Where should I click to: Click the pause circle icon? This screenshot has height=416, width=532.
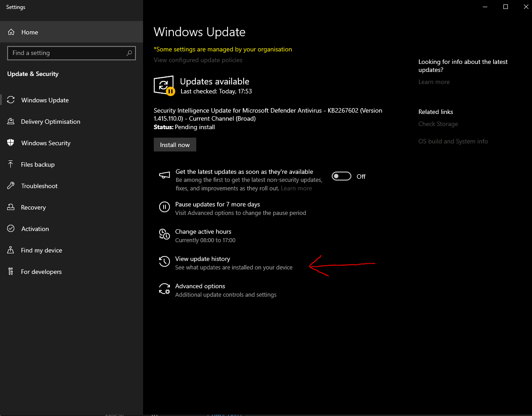(165, 207)
